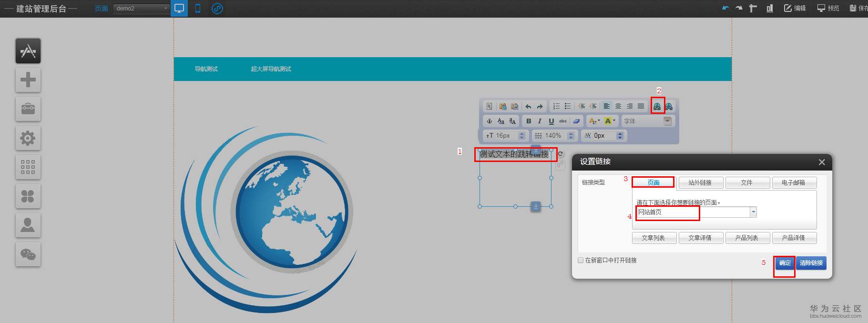Select the 文件 link type tab

tap(746, 182)
